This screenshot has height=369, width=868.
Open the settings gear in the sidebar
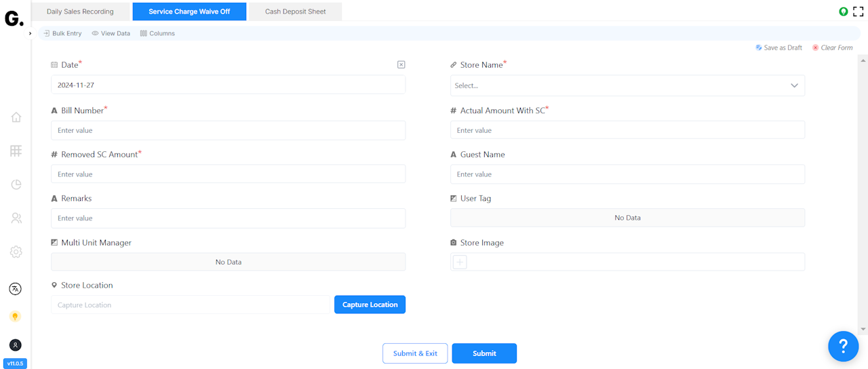click(x=16, y=252)
